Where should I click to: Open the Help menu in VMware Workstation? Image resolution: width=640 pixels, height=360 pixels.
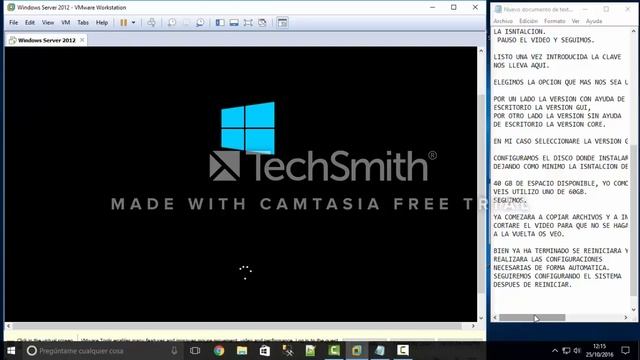coord(102,22)
